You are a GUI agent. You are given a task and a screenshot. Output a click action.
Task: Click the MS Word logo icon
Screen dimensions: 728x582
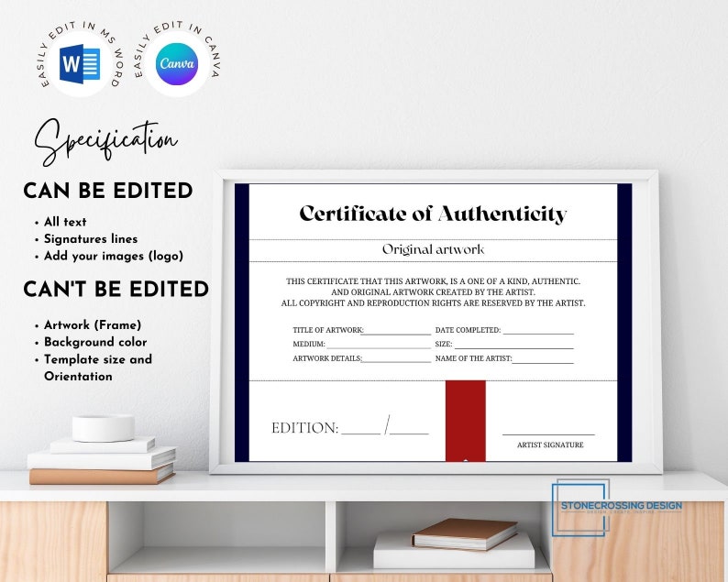(x=80, y=63)
